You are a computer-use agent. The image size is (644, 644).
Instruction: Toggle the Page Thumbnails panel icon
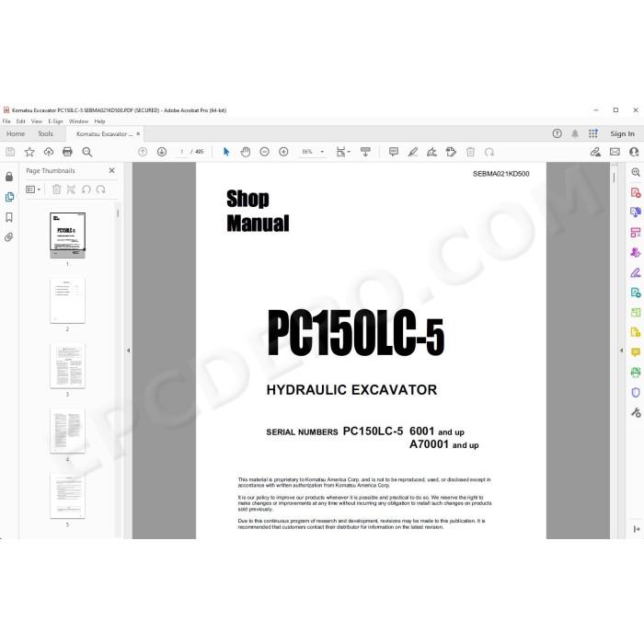[9, 197]
